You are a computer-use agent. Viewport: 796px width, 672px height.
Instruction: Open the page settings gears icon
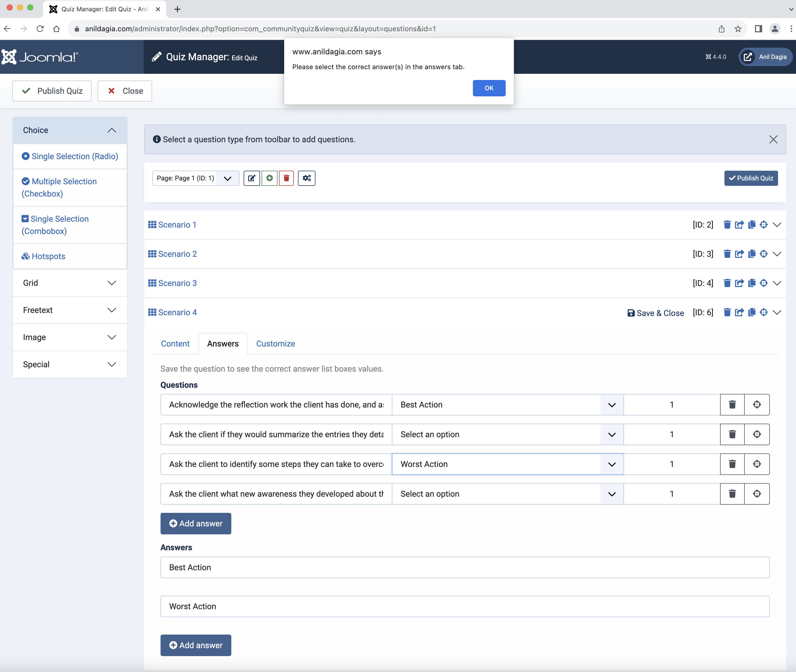point(306,178)
